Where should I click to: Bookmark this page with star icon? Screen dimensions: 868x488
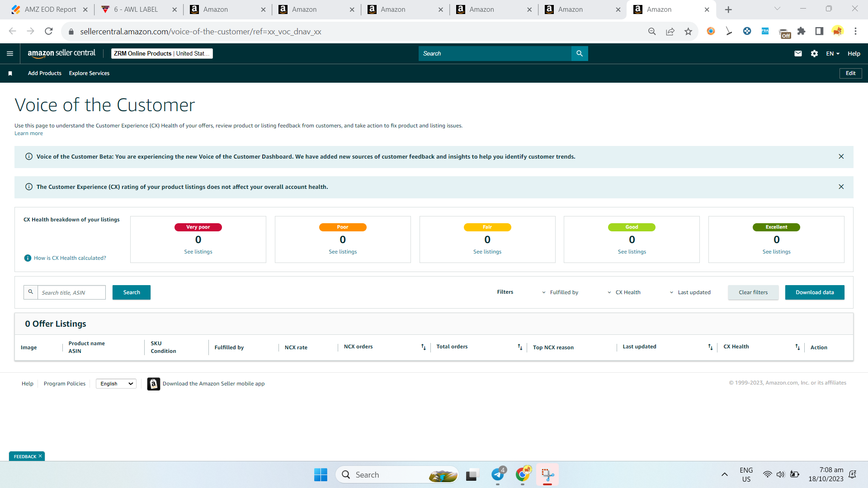pos(688,31)
